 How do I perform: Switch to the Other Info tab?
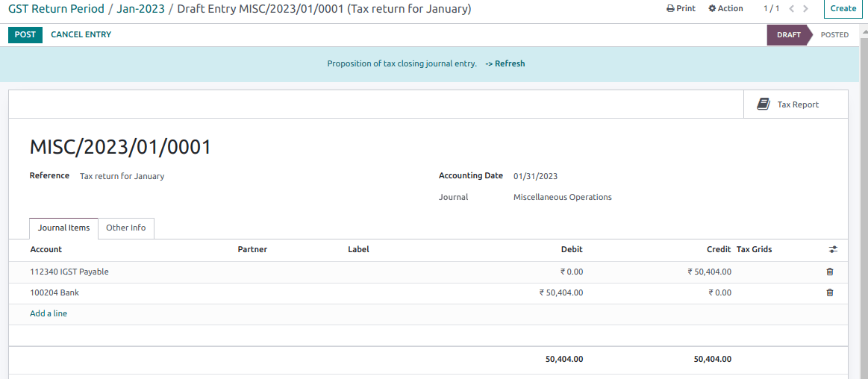tap(125, 228)
